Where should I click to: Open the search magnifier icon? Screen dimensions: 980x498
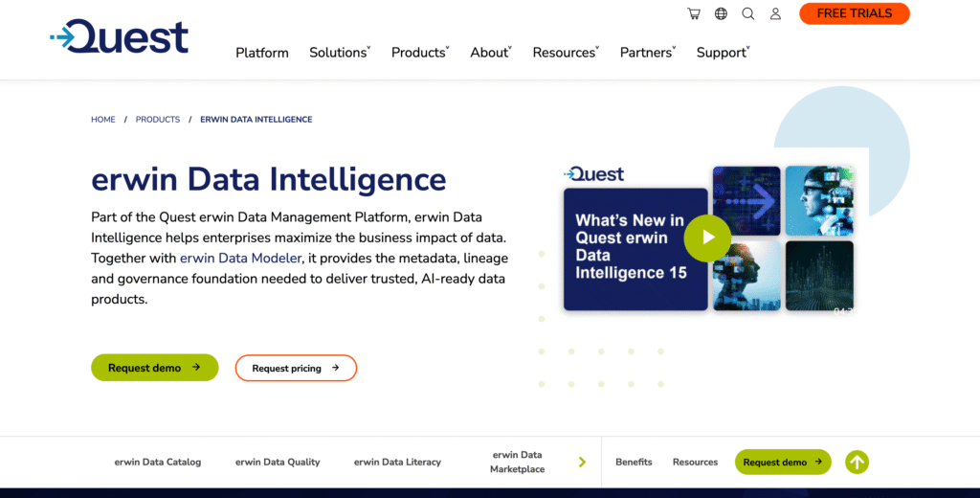[x=748, y=13]
